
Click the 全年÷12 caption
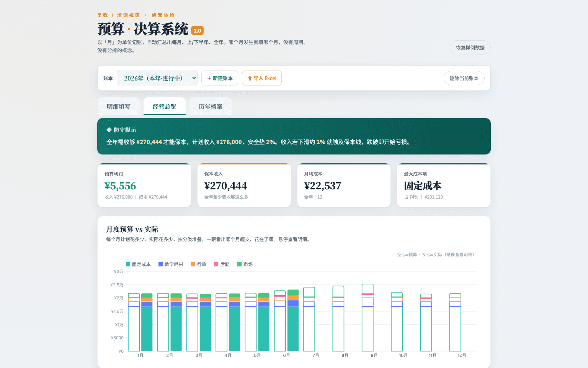click(x=313, y=197)
